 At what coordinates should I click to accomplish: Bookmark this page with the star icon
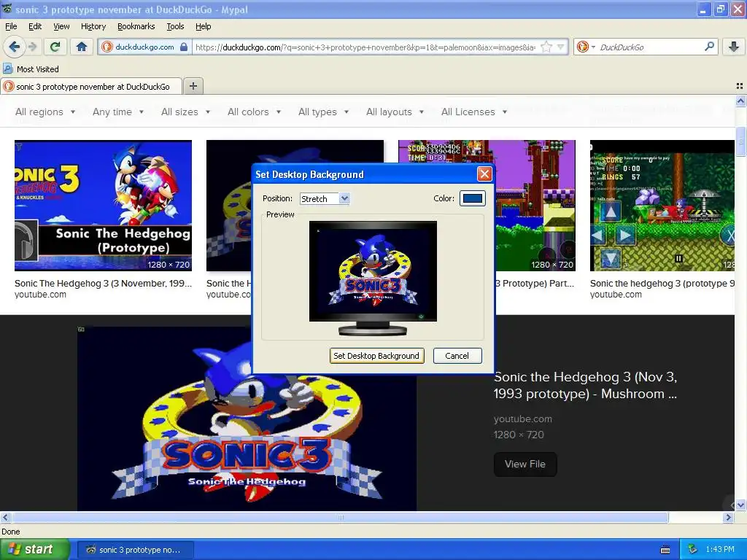[x=547, y=47]
